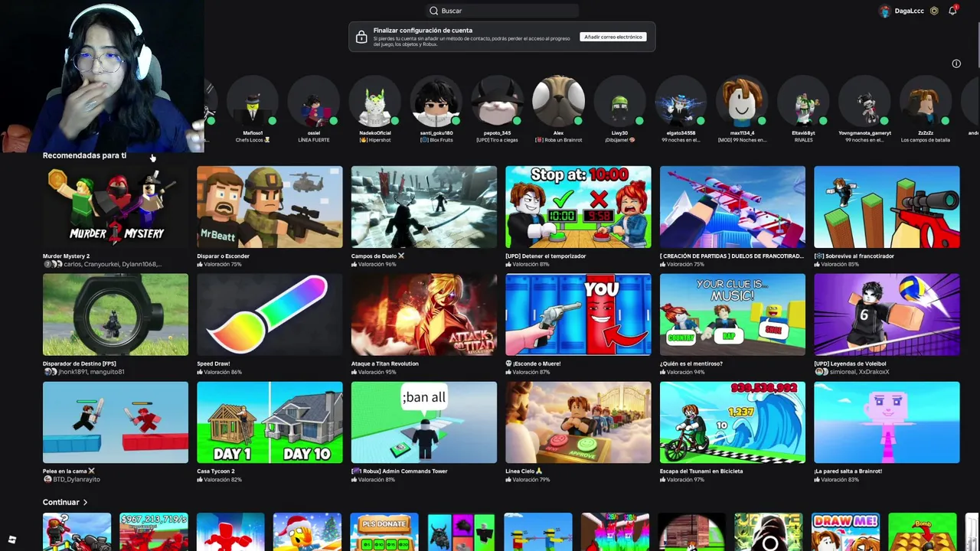980x551 pixels.
Task: Open friend ossiel's avatar
Action: 314,102
